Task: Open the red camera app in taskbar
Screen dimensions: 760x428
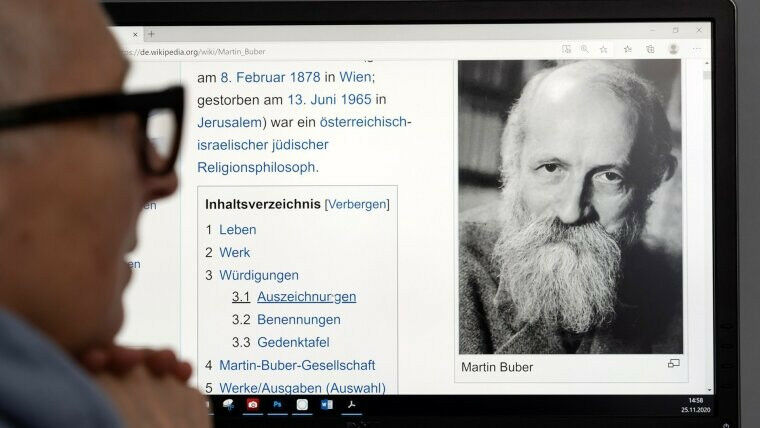Action: pyautogui.click(x=253, y=404)
